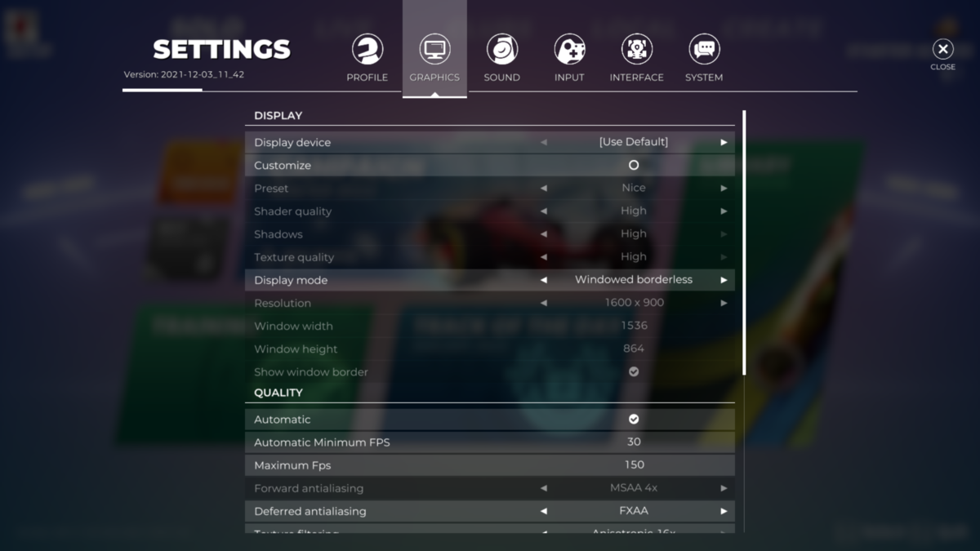This screenshot has width=980, height=551.
Task: Click the settings list vertical scrollbar
Action: click(744, 242)
